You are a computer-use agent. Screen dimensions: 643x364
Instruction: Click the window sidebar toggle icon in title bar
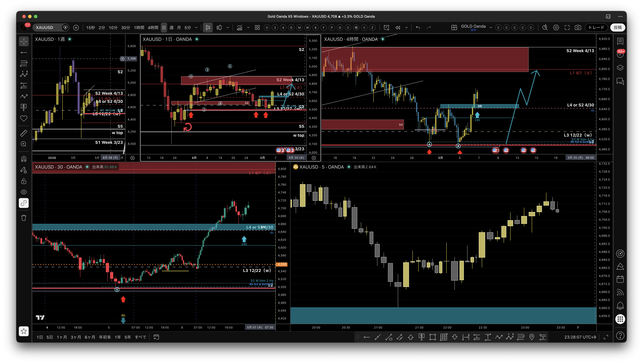click(608, 17)
